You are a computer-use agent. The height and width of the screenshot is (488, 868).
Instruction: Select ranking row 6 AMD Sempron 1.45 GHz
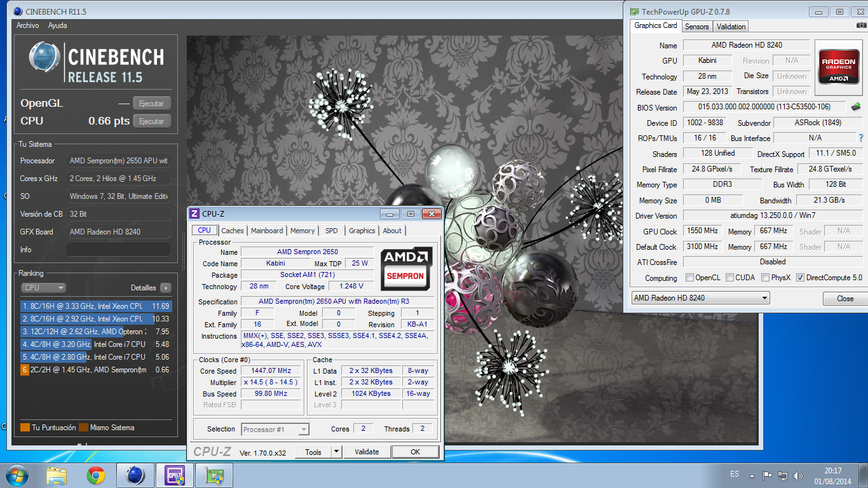click(96, 370)
